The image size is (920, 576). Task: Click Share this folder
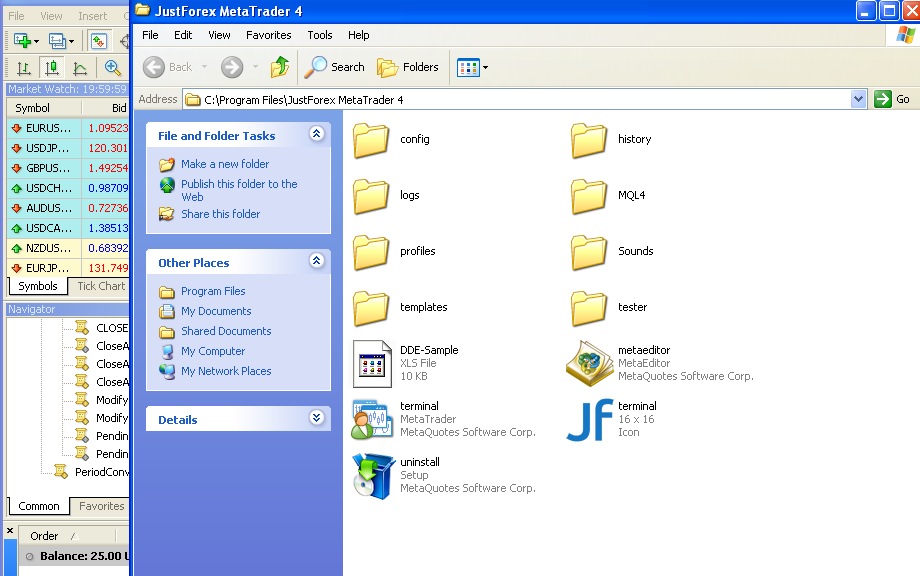point(220,214)
